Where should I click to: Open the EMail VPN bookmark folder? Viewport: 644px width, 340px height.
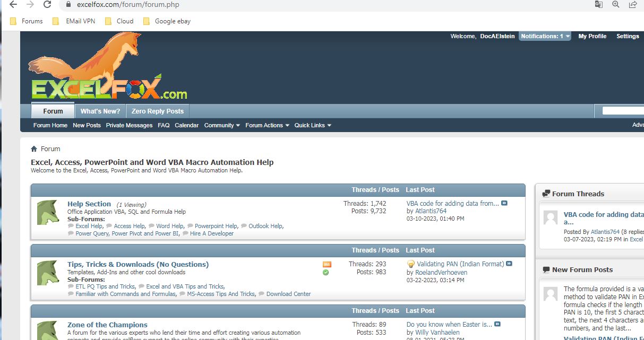(x=73, y=21)
